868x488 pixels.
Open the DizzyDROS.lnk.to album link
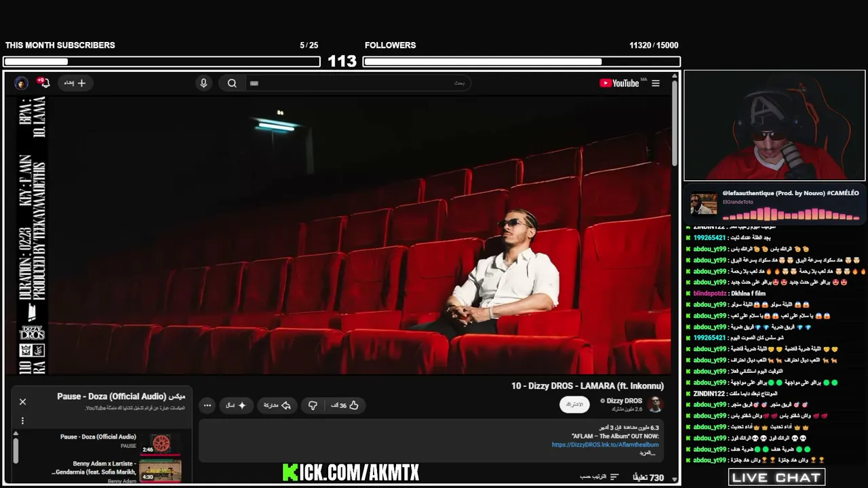pos(605,445)
